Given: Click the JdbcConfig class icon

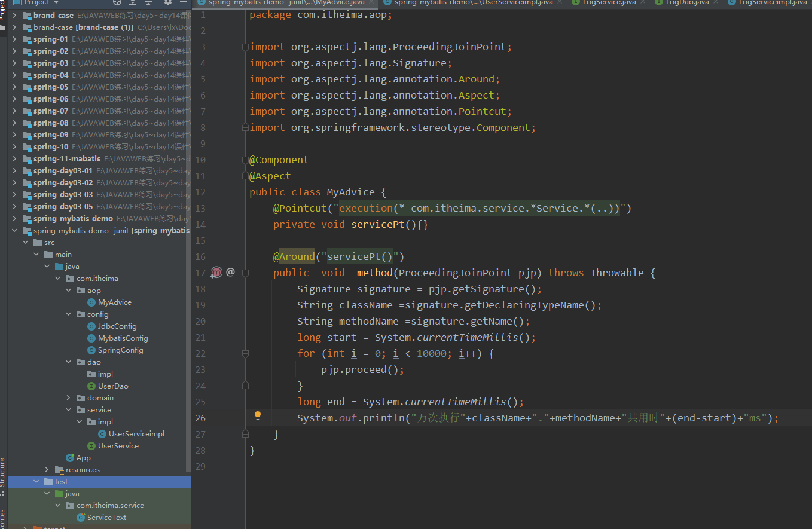Looking at the screenshot, I should point(91,326).
